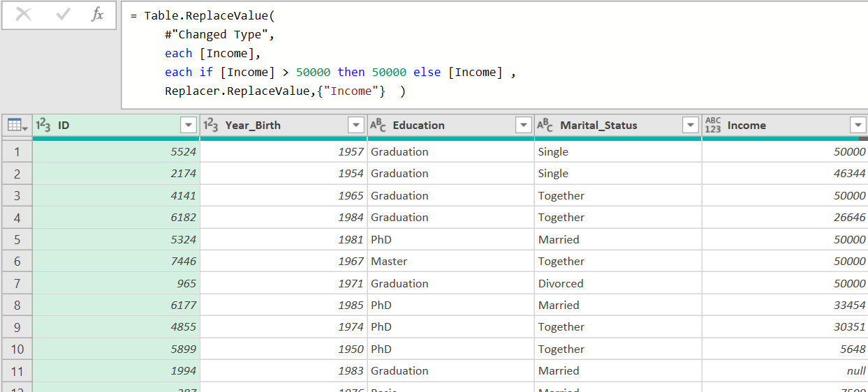Click the Income cell 26646
This screenshot has height=392, width=868.
pyautogui.click(x=785, y=217)
